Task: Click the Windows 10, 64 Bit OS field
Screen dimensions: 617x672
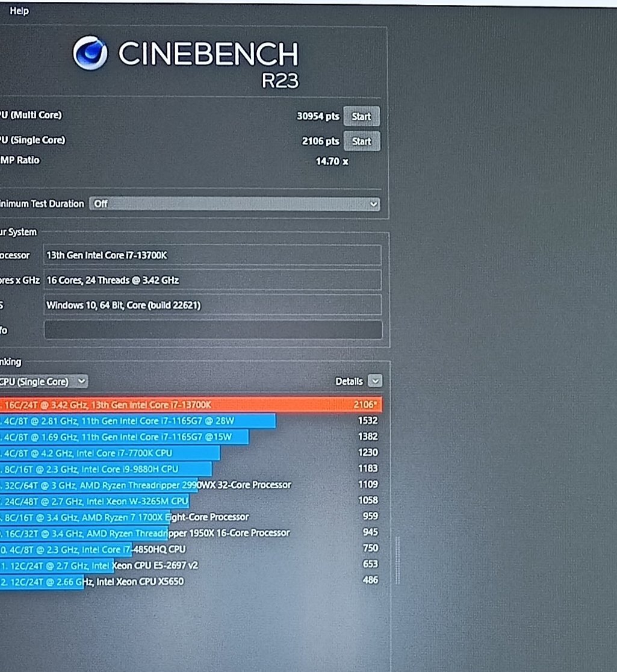Action: tap(212, 305)
